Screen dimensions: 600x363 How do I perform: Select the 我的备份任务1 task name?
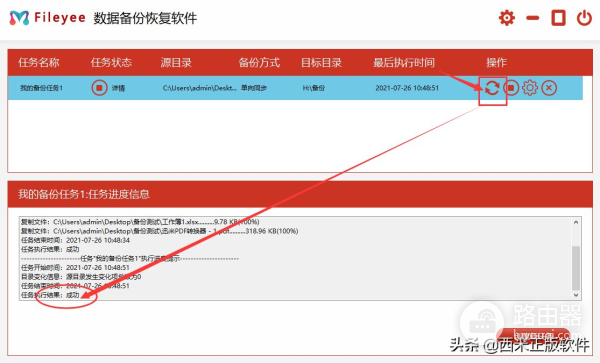[41, 88]
